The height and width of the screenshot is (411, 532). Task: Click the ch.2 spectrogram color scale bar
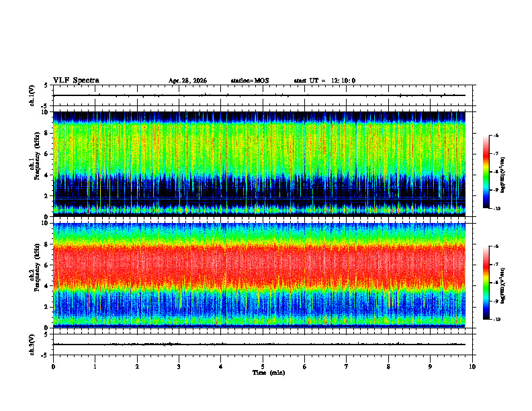[486, 283]
